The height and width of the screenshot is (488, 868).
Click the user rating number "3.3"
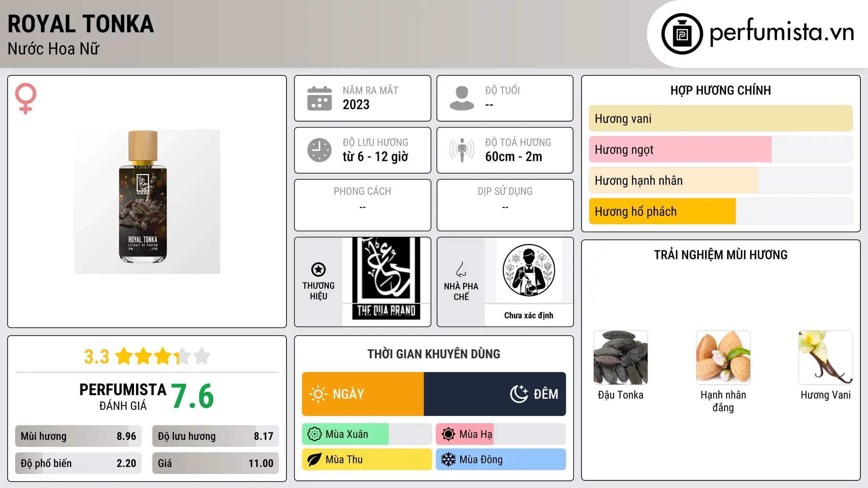point(97,357)
